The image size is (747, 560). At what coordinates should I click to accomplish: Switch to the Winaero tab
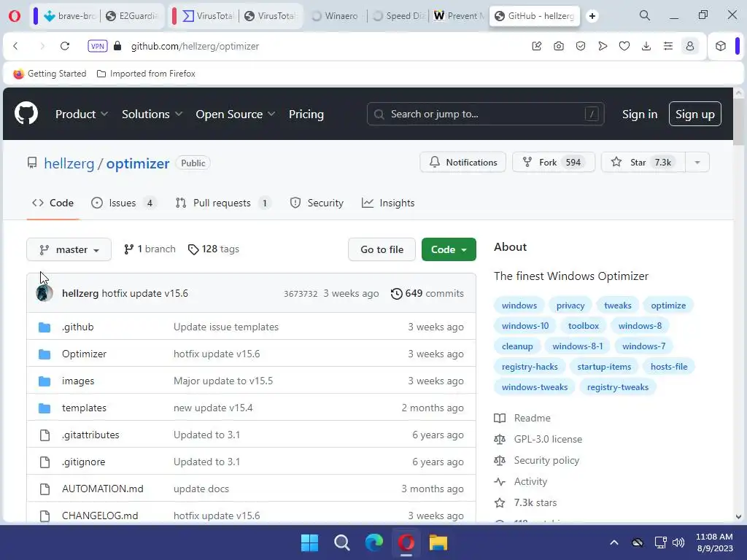[335, 16]
